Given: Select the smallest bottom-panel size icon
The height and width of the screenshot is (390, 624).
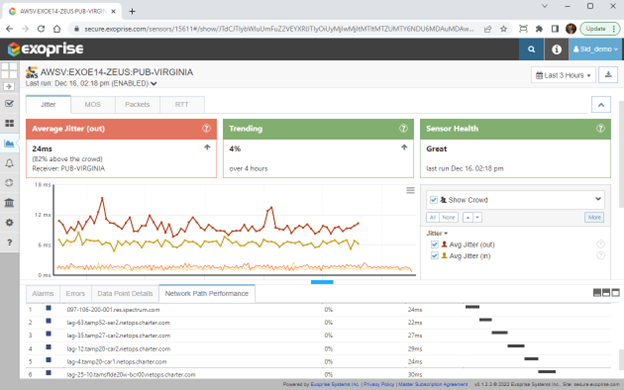Looking at the screenshot, I should click(x=597, y=292).
